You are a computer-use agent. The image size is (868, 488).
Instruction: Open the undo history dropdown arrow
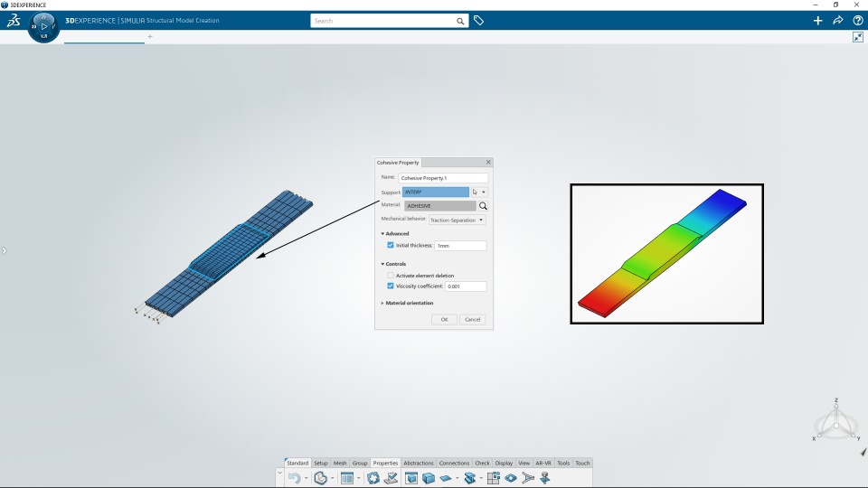tap(307, 478)
